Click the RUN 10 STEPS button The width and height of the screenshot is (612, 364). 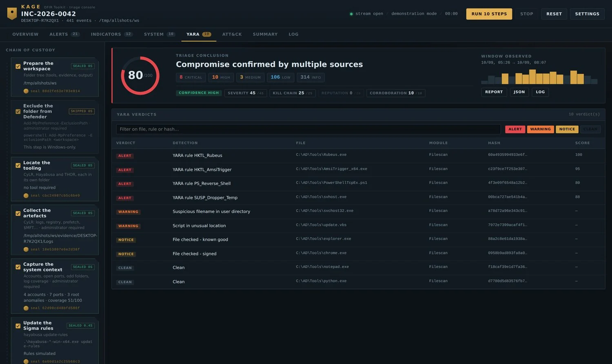[x=489, y=14]
